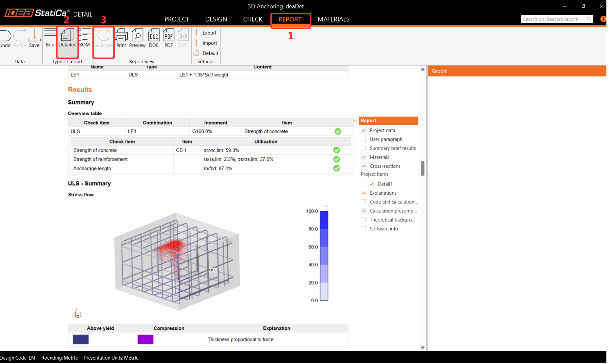Toggle the Detail1 project item checkbox
The image size is (608, 364).
pyautogui.click(x=371, y=184)
